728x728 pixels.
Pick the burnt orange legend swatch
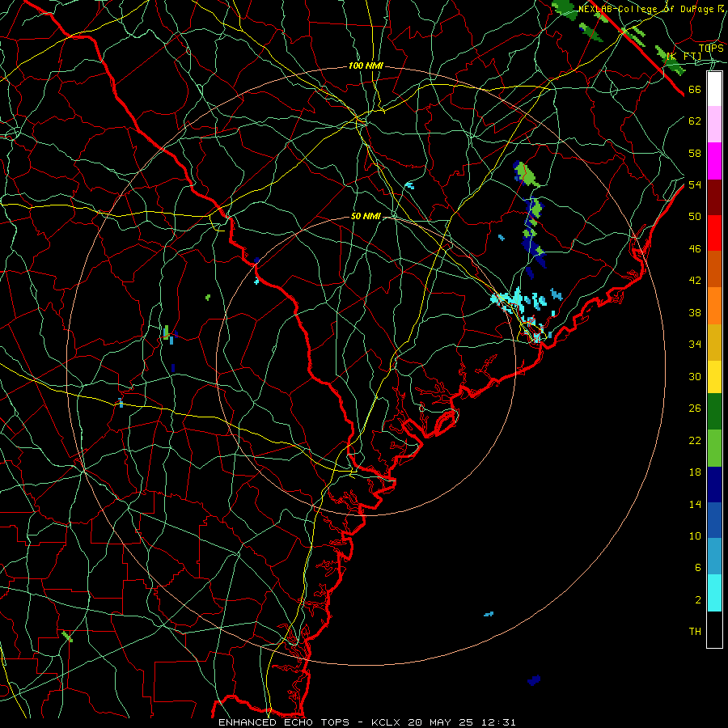click(x=714, y=269)
